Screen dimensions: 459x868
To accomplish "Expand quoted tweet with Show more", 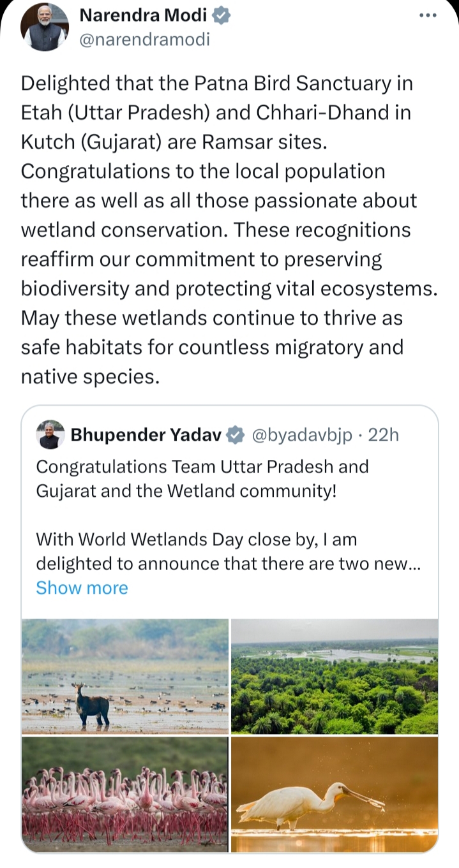I will coord(82,587).
